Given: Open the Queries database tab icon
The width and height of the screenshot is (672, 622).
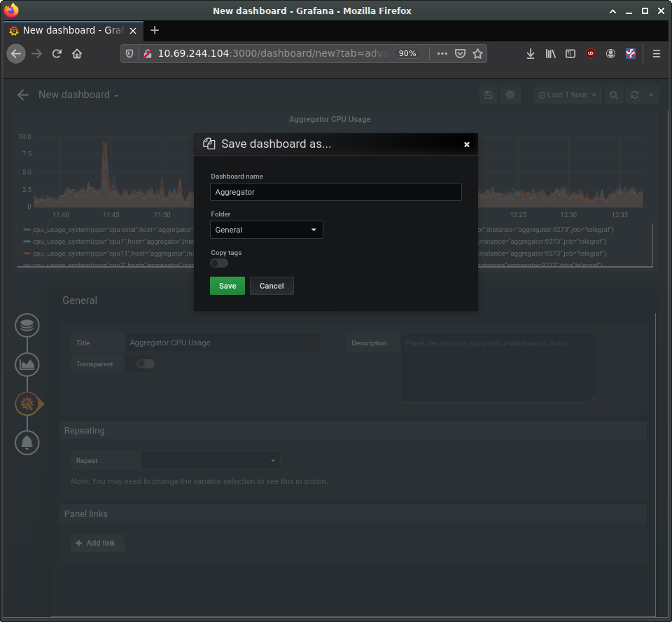Looking at the screenshot, I should point(27,325).
